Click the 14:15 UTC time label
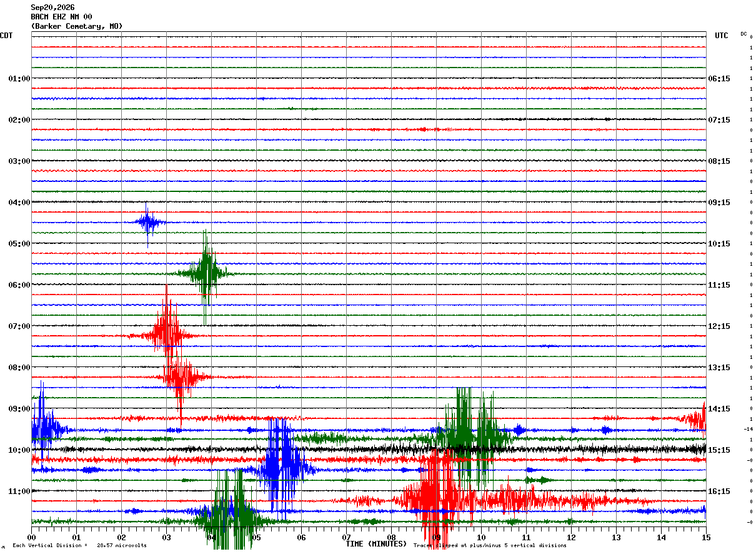756x554 pixels. coord(719,408)
